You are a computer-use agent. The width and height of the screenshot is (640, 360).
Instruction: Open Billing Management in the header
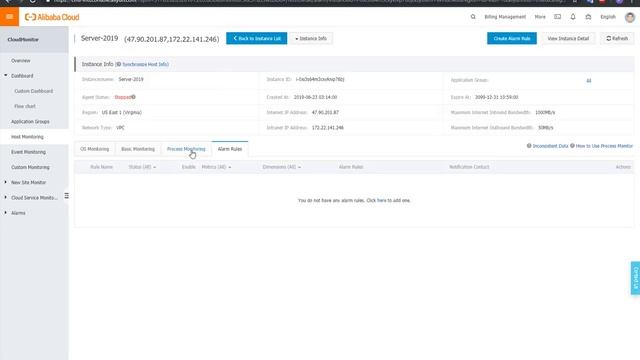[x=505, y=17]
